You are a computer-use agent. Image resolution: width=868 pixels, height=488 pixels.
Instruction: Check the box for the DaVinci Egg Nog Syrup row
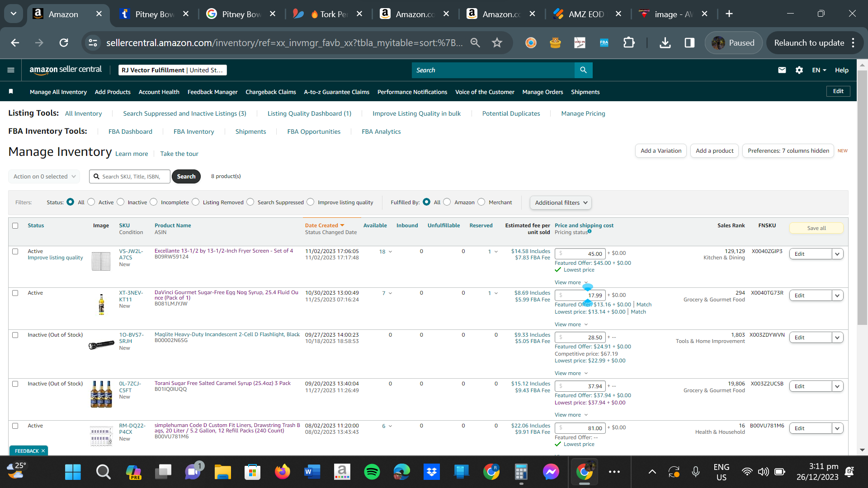(x=15, y=293)
